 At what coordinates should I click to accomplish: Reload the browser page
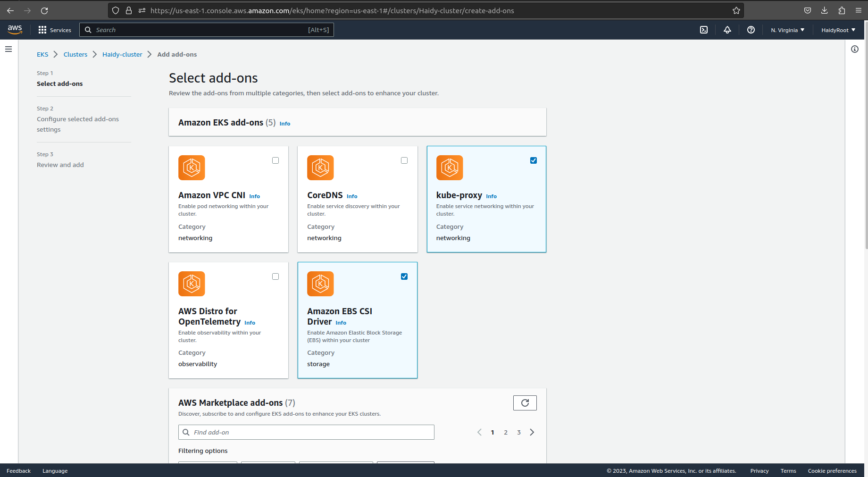pos(44,10)
